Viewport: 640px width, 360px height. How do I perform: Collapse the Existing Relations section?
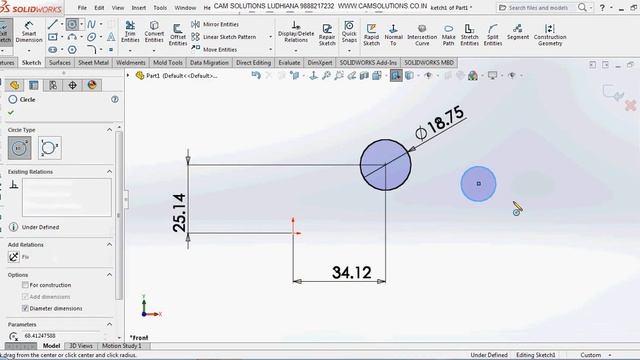(109, 171)
